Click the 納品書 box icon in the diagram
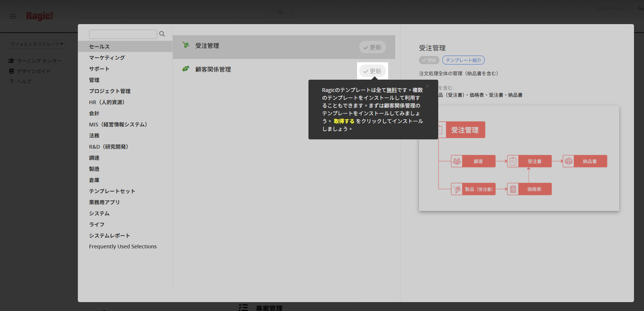The image size is (644, 311). click(x=568, y=161)
